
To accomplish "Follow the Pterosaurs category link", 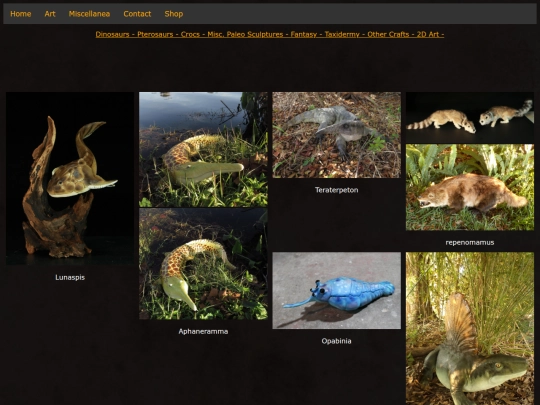I will click(x=155, y=34).
